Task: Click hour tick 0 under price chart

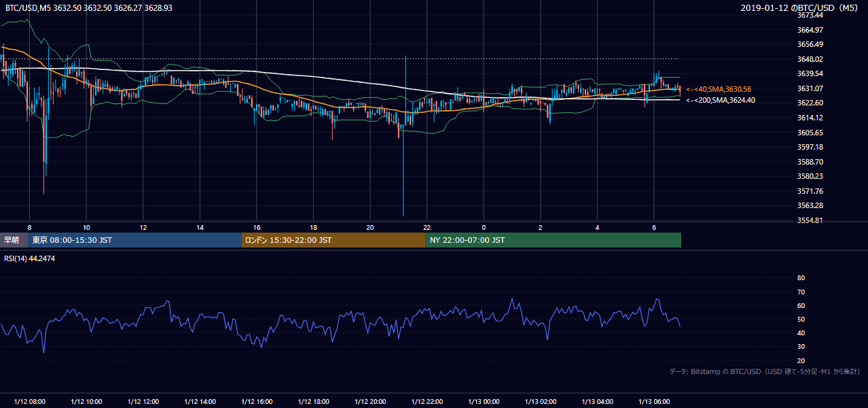Action: [x=484, y=227]
